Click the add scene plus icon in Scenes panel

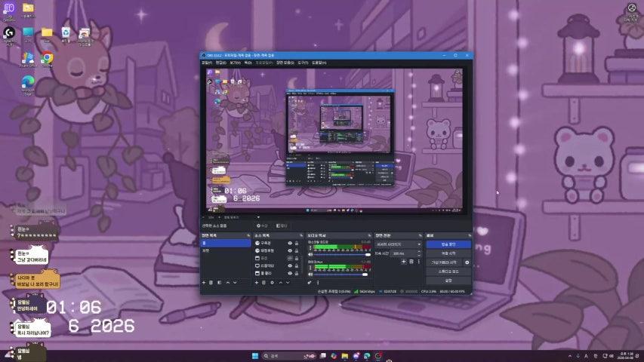tap(204, 282)
